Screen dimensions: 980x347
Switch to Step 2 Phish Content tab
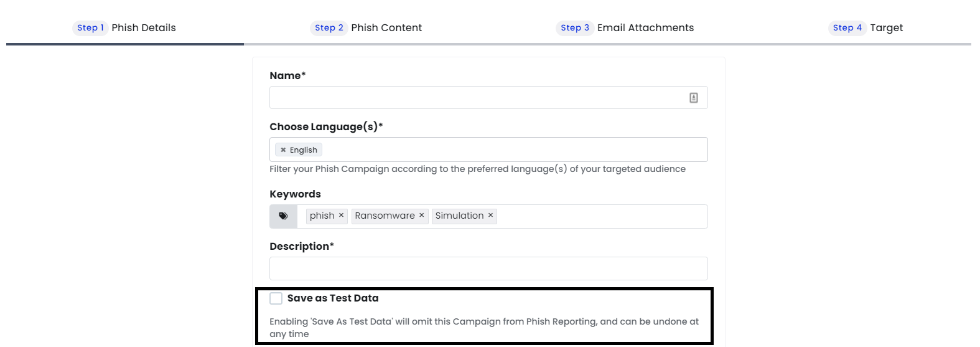click(366, 27)
